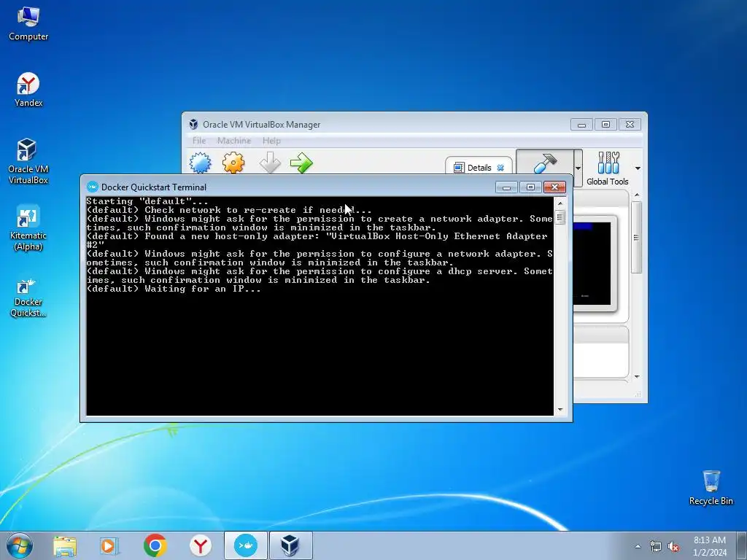Screen dimensions: 747x560
Task: Launch Google Chrome from the taskbar
Action: 155,545
